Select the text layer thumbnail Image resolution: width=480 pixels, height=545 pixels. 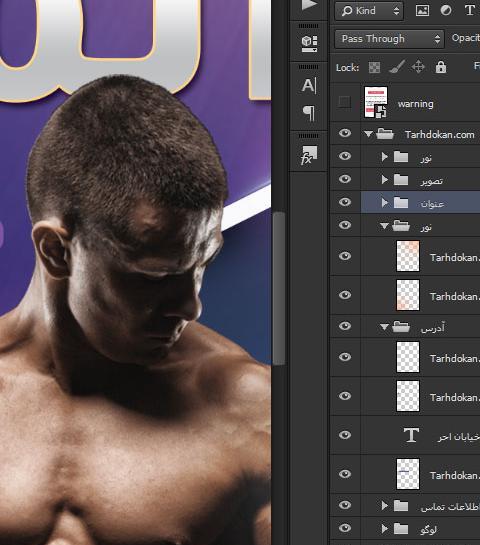(x=411, y=435)
